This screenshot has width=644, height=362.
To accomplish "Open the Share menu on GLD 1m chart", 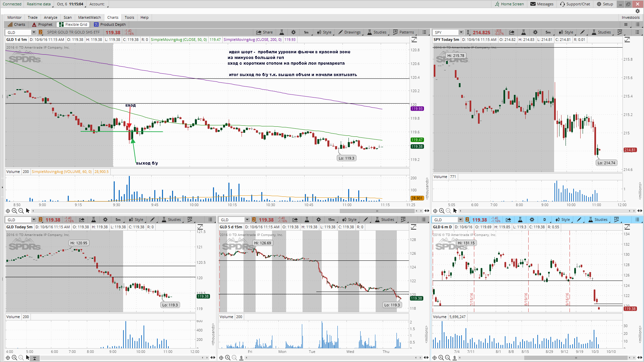I will pyautogui.click(x=264, y=33).
